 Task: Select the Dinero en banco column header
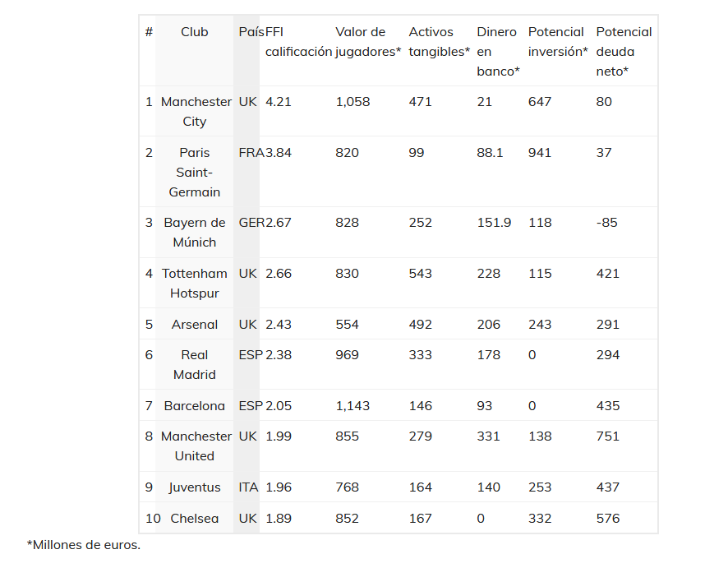pos(498,52)
